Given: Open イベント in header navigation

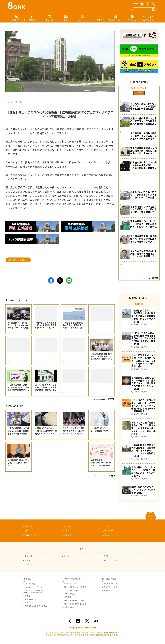Looking at the screenshot, I should coord(82,18).
